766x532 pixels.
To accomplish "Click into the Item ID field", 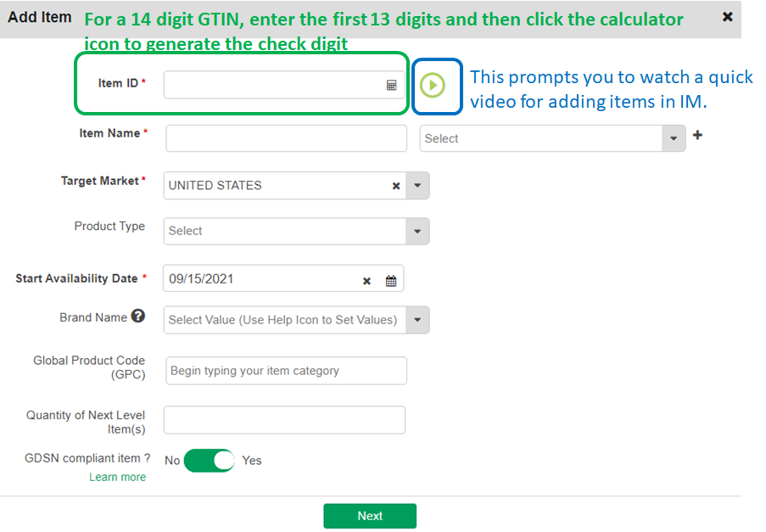I will pyautogui.click(x=284, y=85).
